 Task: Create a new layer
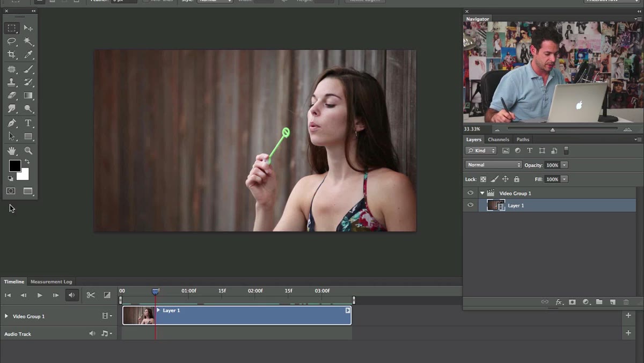coord(612,302)
